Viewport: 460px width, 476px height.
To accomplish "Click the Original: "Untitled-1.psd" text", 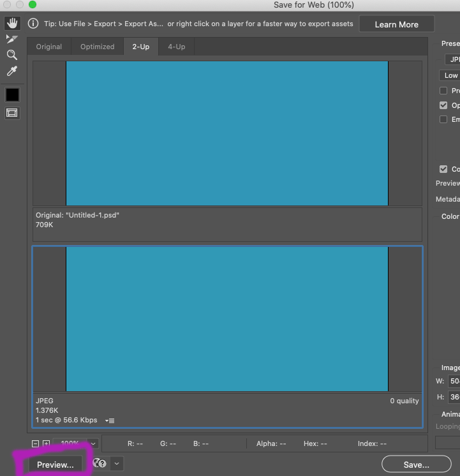I will tap(77, 215).
